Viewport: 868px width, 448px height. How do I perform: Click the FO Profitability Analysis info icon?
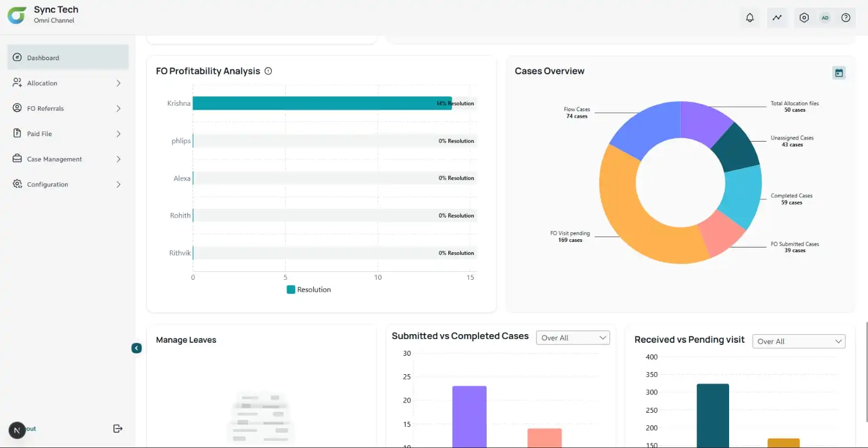(268, 71)
